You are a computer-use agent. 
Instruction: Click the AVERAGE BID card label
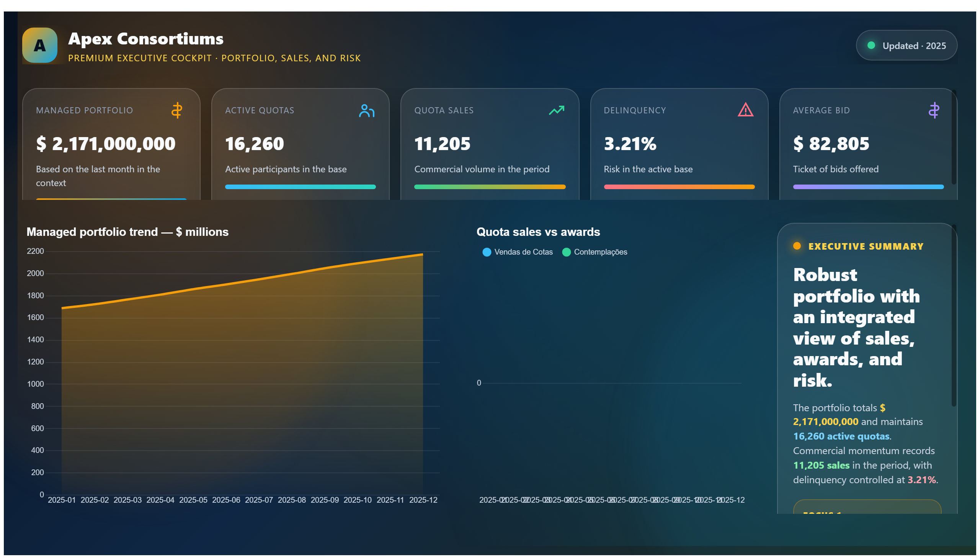821,111
